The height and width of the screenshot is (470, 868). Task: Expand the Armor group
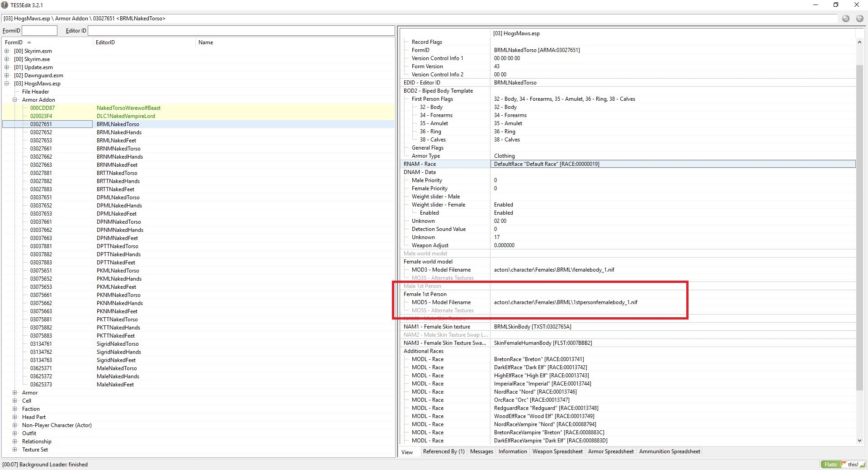(x=15, y=393)
